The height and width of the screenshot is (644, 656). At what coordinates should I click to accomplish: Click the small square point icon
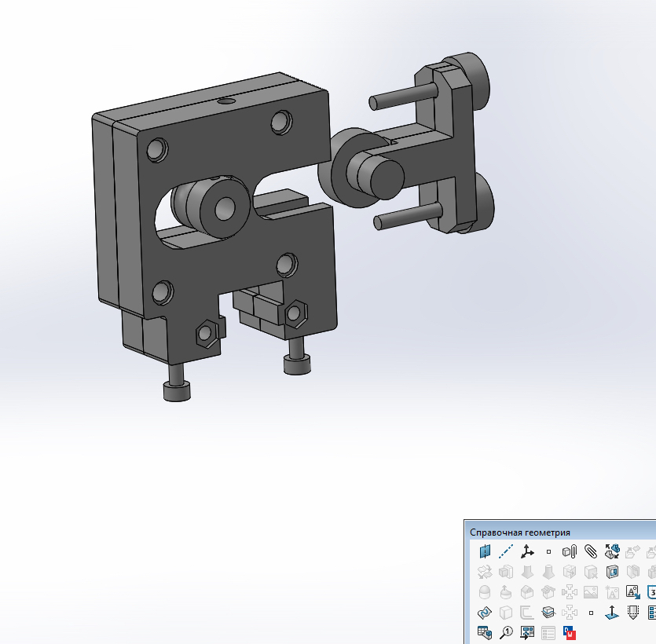pyautogui.click(x=591, y=611)
